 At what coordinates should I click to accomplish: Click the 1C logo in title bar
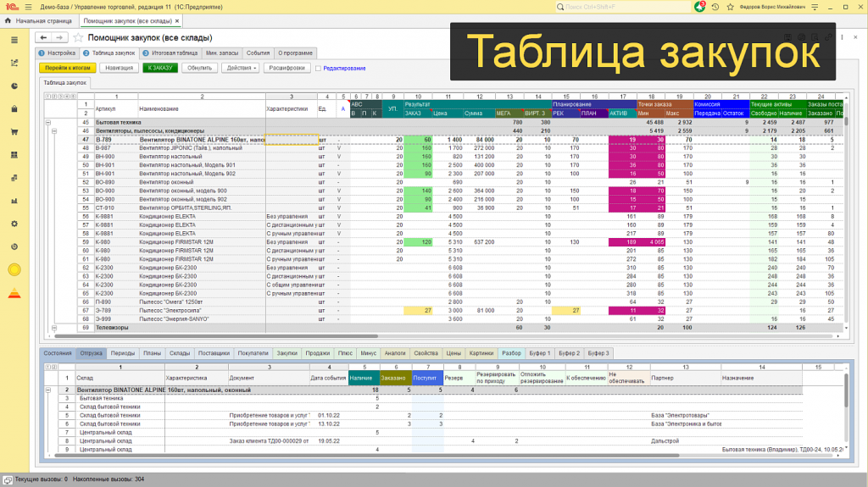point(11,7)
